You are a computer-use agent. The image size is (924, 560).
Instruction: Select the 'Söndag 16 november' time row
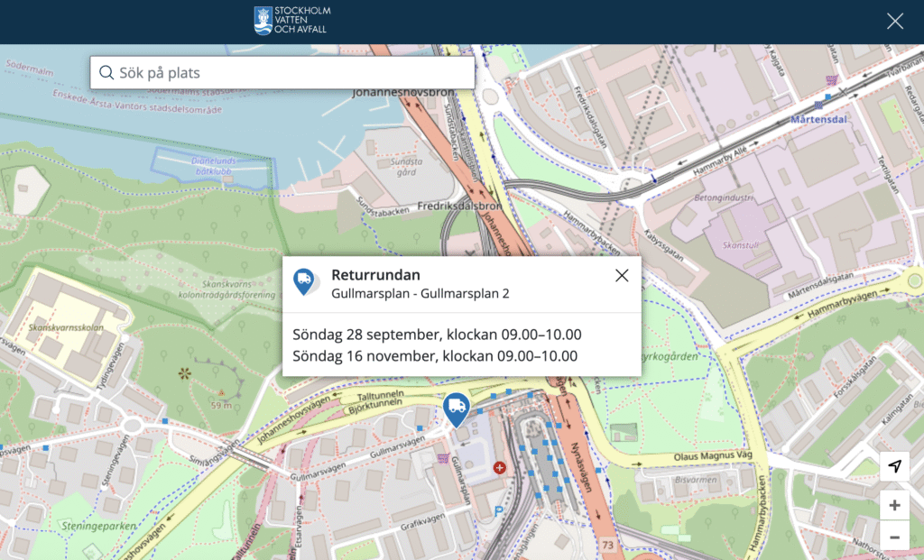(435, 355)
